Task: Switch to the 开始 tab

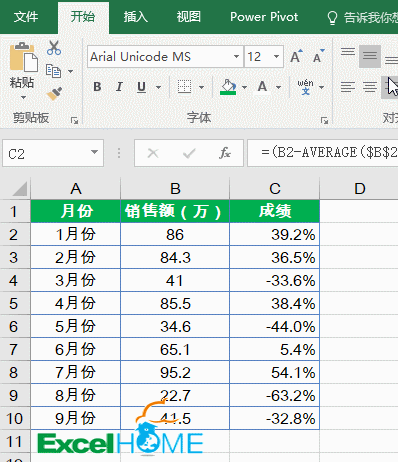Action: [x=83, y=17]
